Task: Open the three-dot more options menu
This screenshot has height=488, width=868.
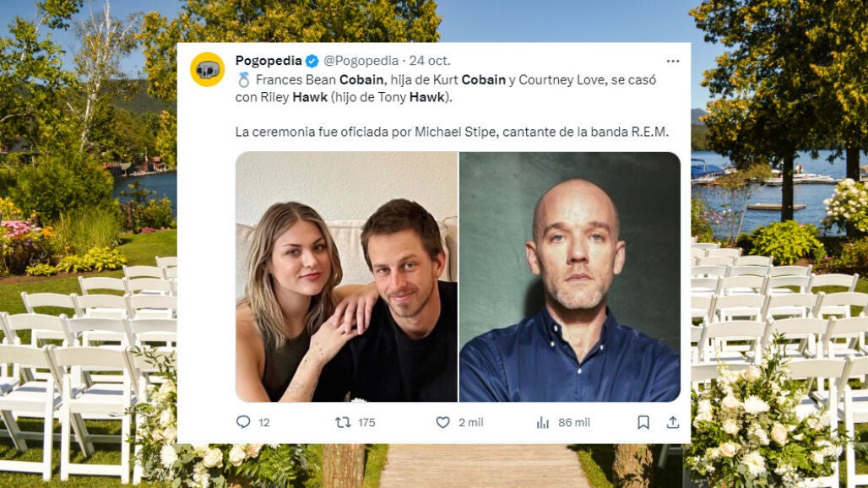Action: pos(673,61)
